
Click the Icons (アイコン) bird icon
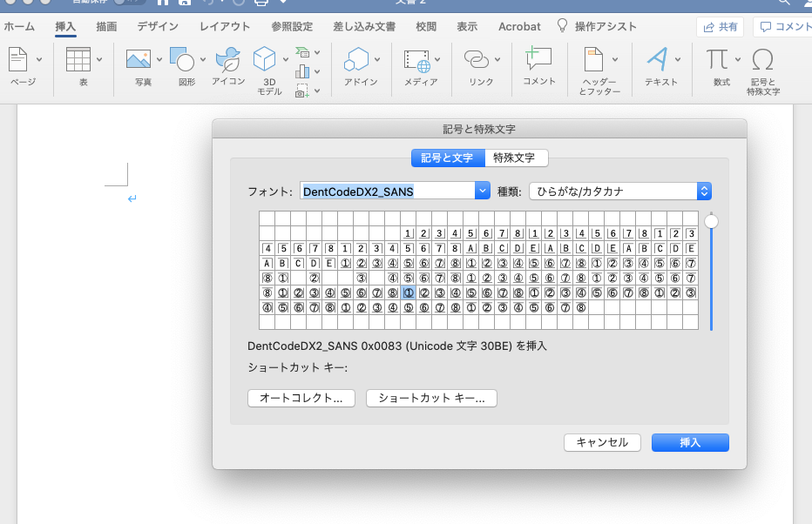point(228,59)
